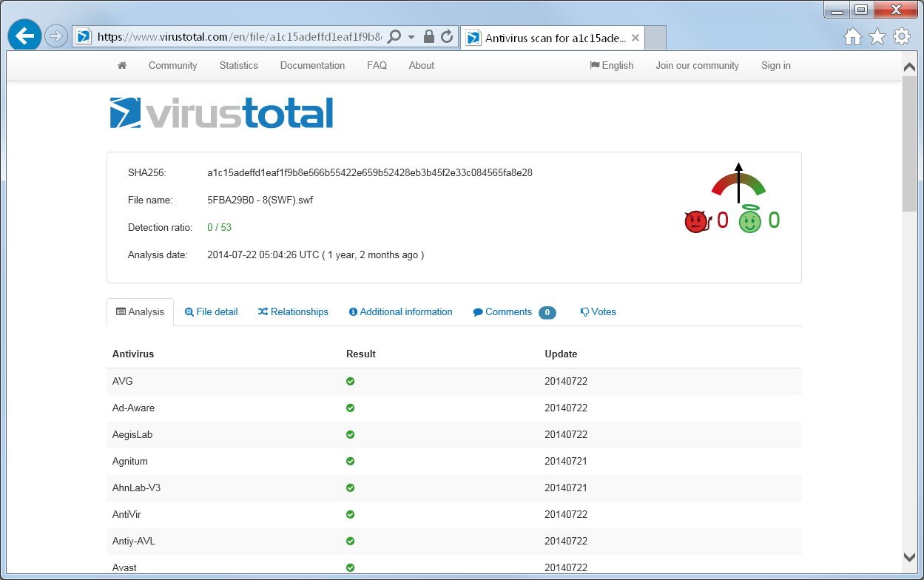Image resolution: width=924 pixels, height=580 pixels.
Task: Click the green check result for AntiVir
Action: pyautogui.click(x=351, y=515)
